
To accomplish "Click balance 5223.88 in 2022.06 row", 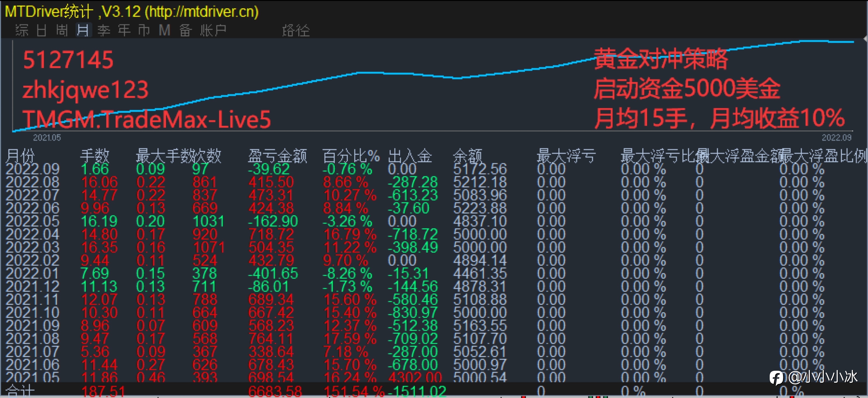I will [480, 208].
